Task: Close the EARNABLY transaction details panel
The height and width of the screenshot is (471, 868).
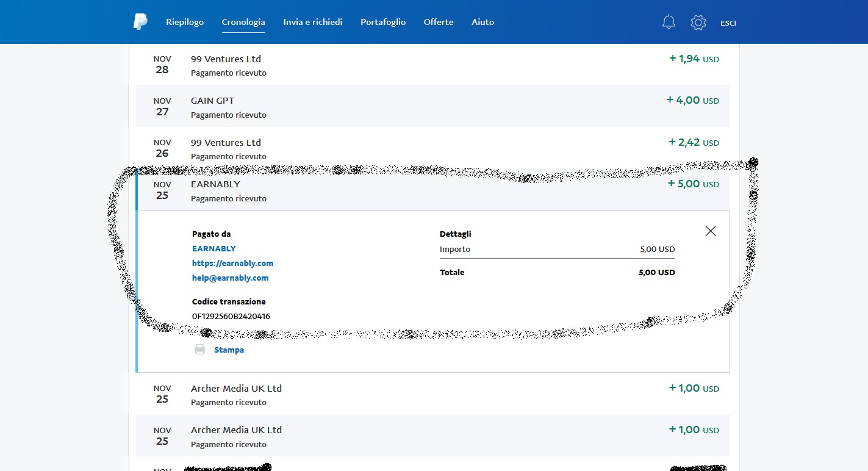Action: click(x=711, y=231)
